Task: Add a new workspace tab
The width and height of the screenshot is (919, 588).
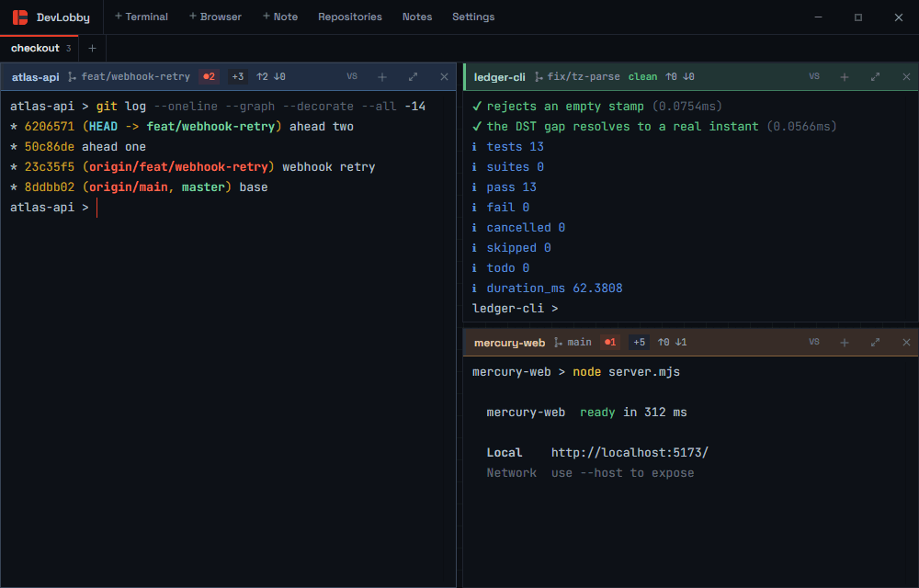Action: click(92, 49)
